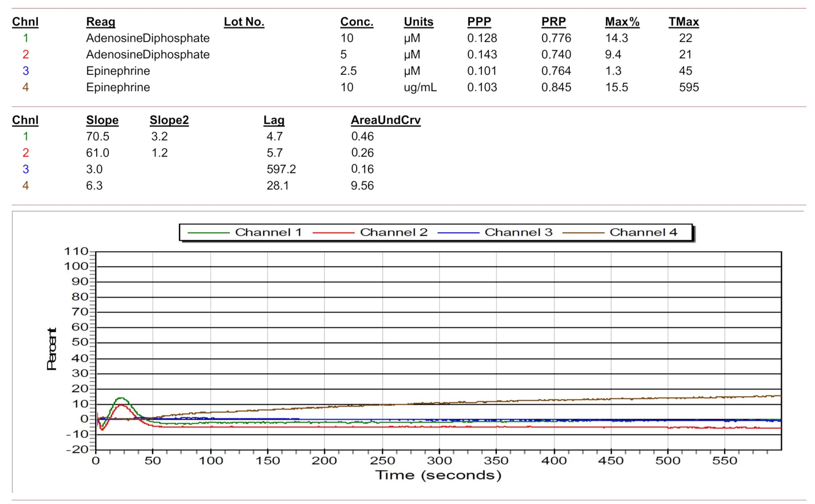Click channel 4 Epinephrine 10 ug/mL row
The width and height of the screenshot is (815, 504).
[x=118, y=87]
